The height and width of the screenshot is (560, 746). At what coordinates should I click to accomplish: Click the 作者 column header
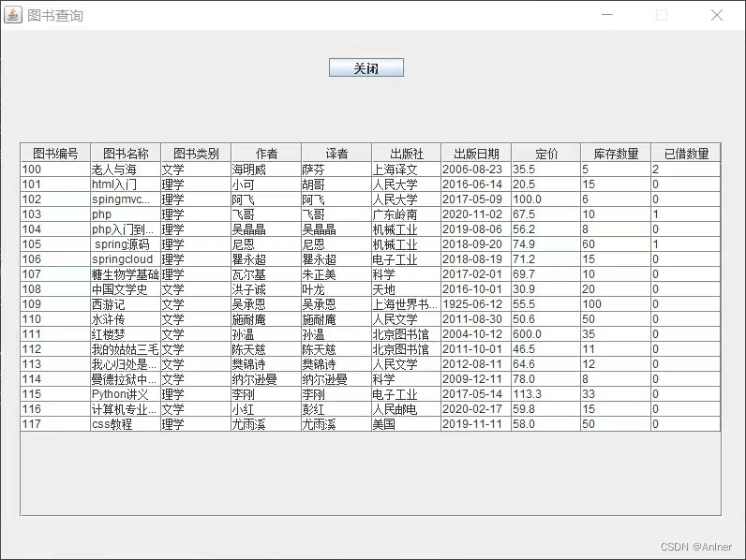[266, 154]
